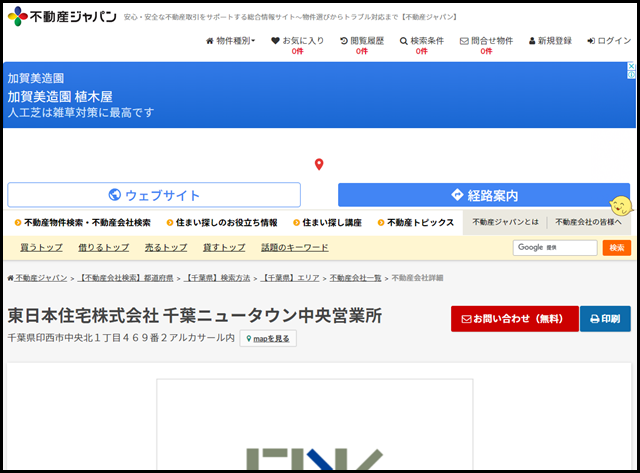Click the 経路案内 directions button
This screenshot has width=640, height=473.
pyautogui.click(x=484, y=195)
